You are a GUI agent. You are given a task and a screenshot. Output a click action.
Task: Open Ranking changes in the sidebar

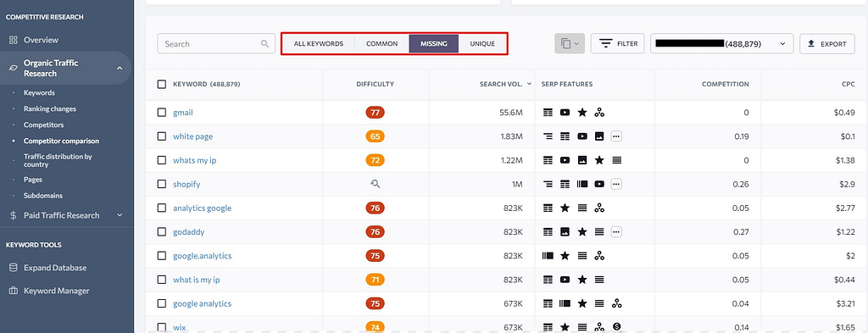[x=50, y=109]
